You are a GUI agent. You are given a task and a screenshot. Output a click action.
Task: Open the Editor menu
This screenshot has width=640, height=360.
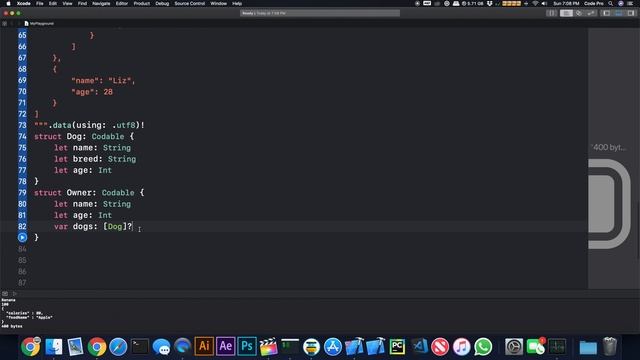[x=122, y=3]
